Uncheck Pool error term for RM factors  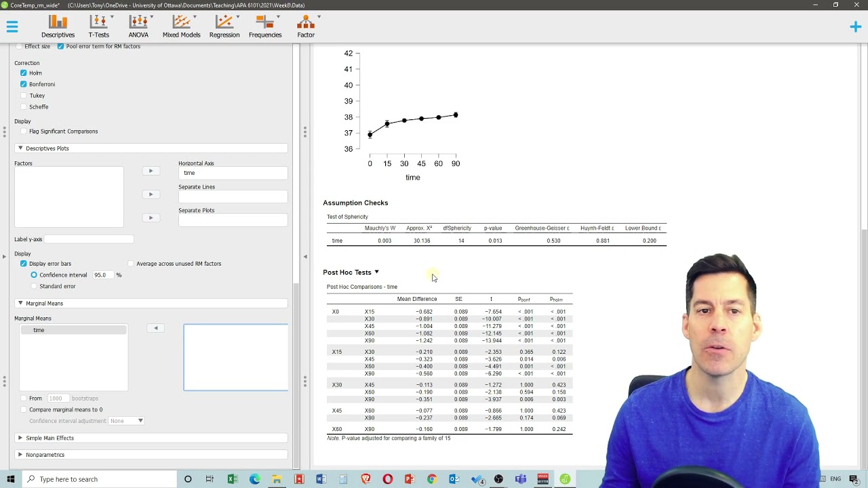[60, 46]
